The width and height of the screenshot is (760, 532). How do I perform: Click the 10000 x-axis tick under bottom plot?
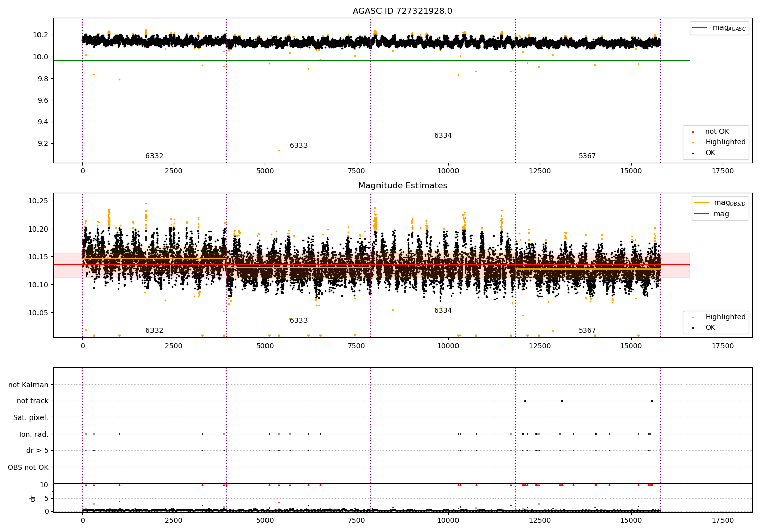pos(448,521)
